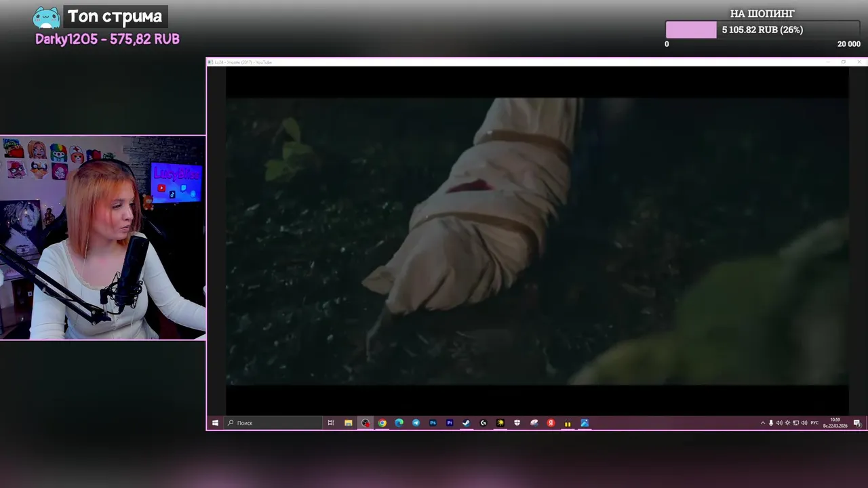868x488 pixels.
Task: Click the Поиск taskbar search box
Action: (273, 423)
